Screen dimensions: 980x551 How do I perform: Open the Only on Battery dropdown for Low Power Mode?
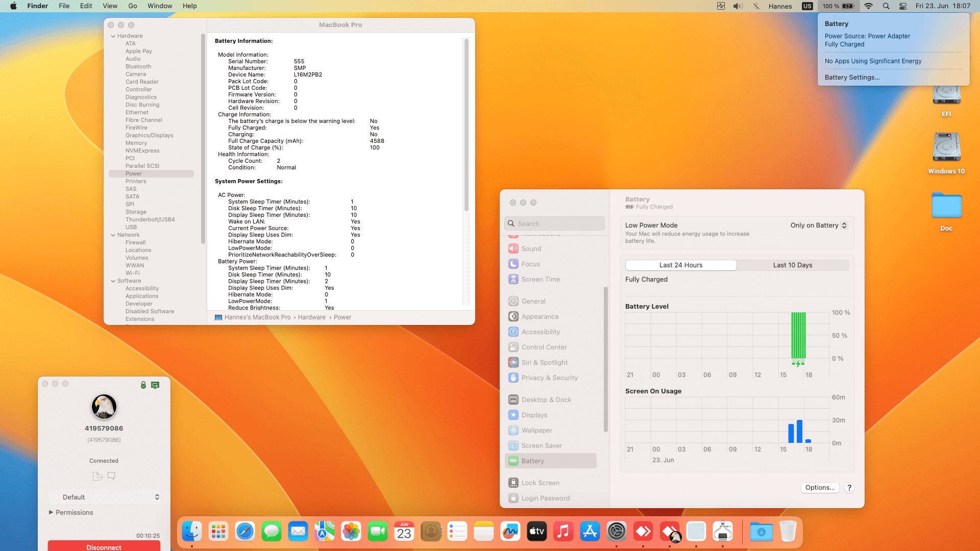(818, 225)
